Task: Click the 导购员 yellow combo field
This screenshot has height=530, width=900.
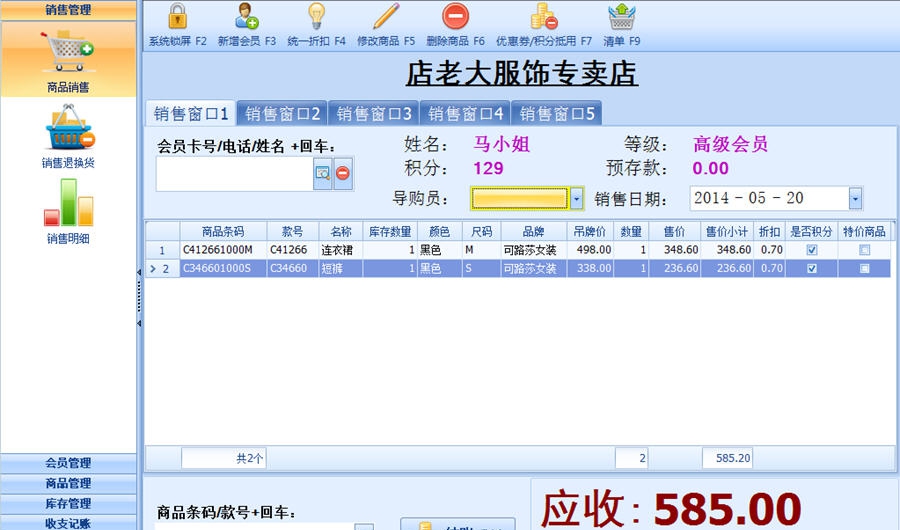Action: [x=519, y=199]
